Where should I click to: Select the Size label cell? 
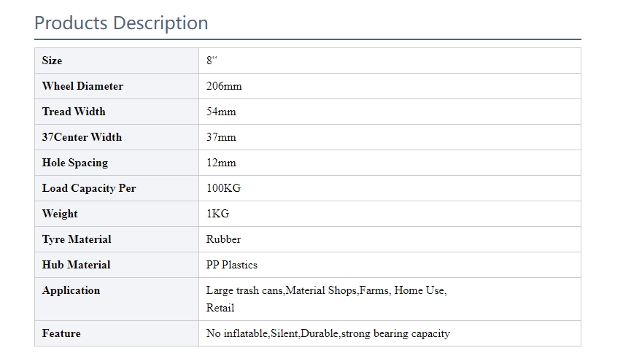pos(117,61)
